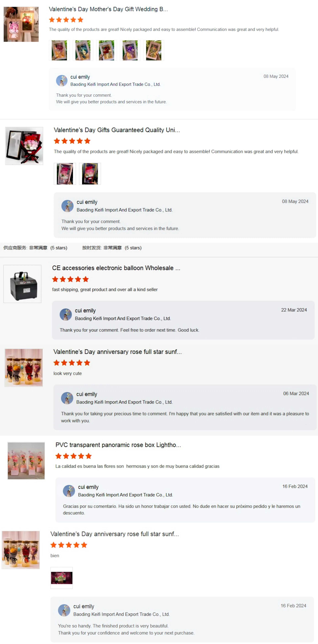Open the review photo under the 'bien' comment
318x644 pixels.
click(61, 578)
